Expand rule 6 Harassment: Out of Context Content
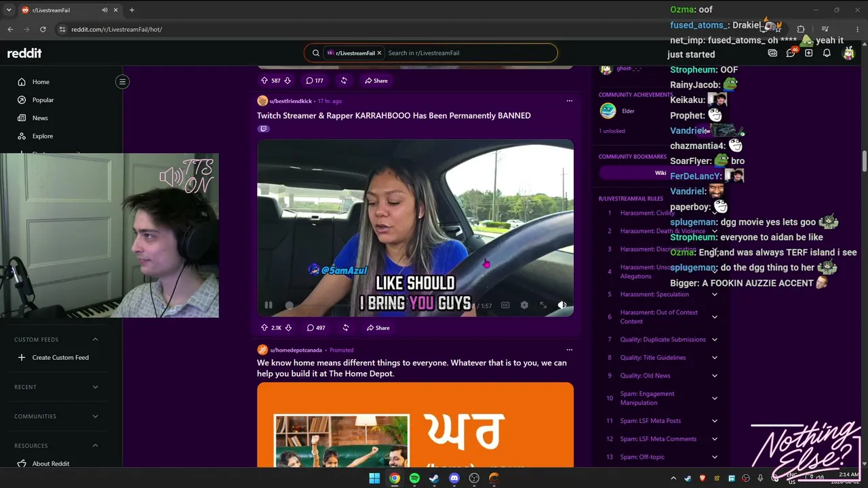The height and width of the screenshot is (488, 868). [x=714, y=317]
